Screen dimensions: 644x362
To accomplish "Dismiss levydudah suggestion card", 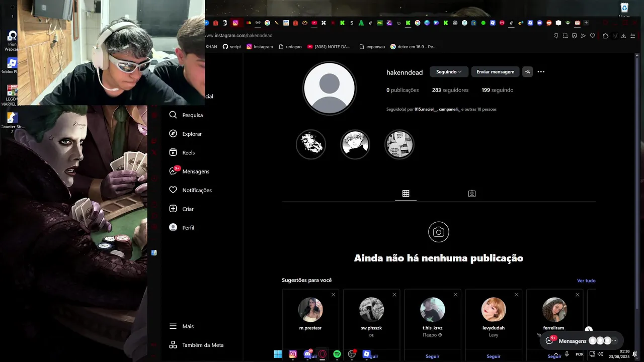I will pyautogui.click(x=516, y=295).
